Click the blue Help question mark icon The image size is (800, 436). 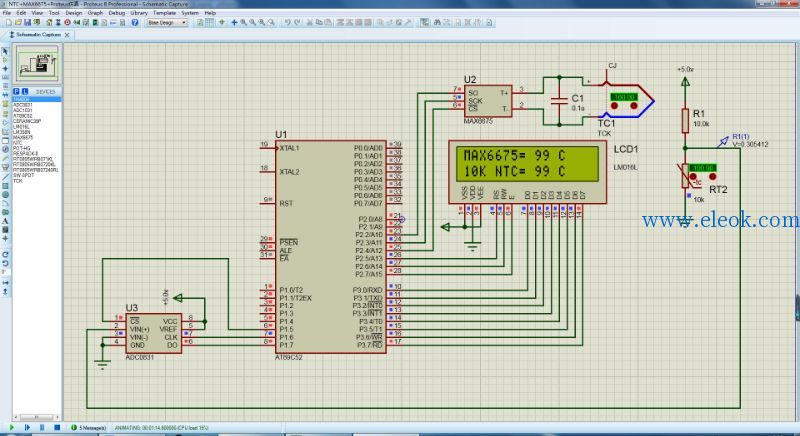point(135,22)
